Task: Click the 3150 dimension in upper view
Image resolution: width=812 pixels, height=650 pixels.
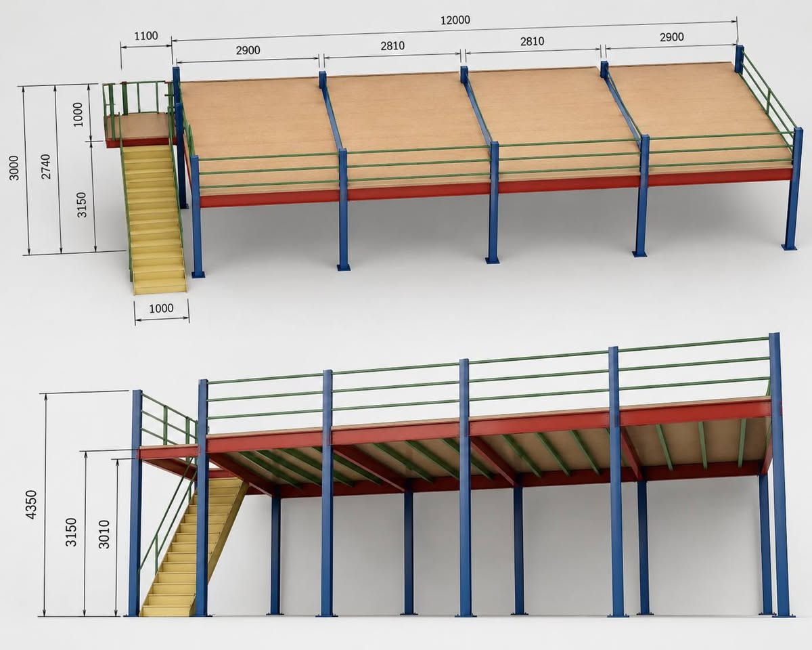Action: (81, 204)
